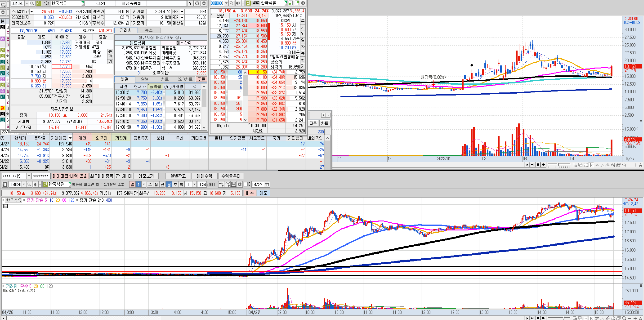Expand the EPS dropdown
Screen dimensions: 644x320
point(182,12)
